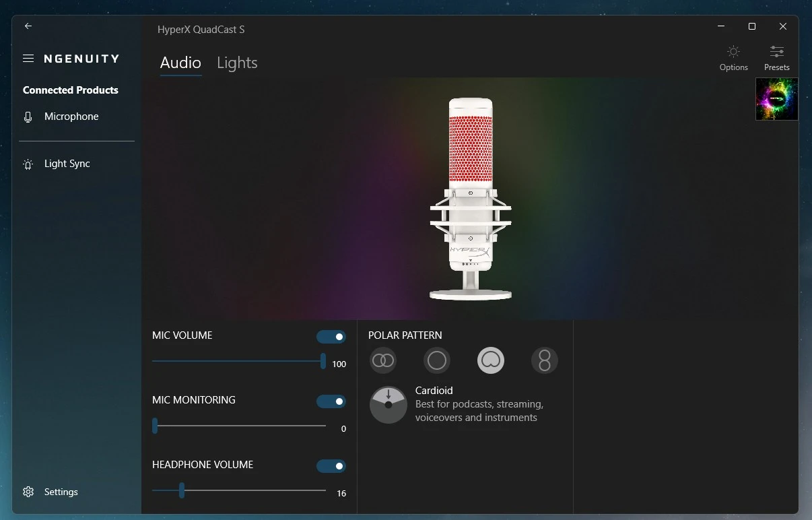Turn off the Mic Monitoring switch
The width and height of the screenshot is (812, 520).
331,401
